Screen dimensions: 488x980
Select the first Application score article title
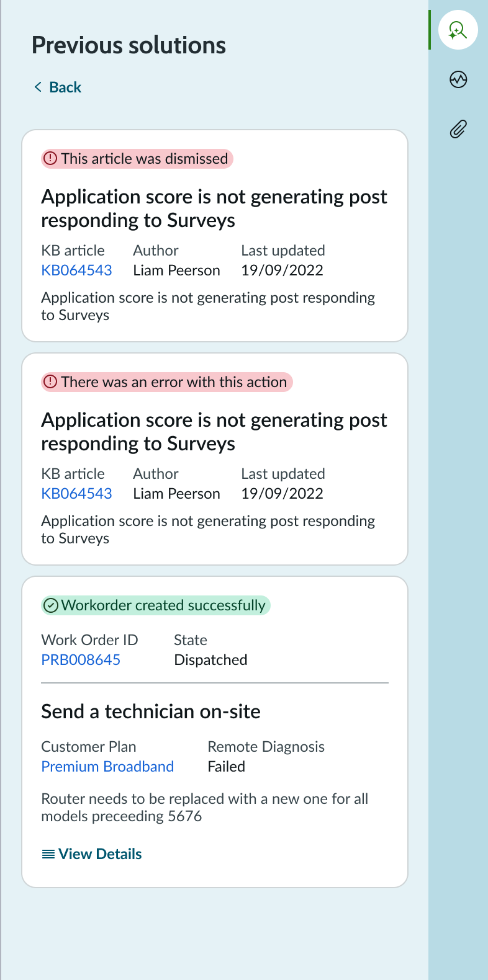[x=214, y=208]
